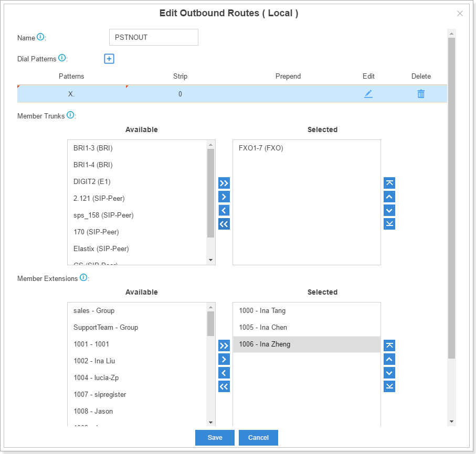Move selected trunk down one position
This screenshot has height=454, width=476.
point(389,210)
